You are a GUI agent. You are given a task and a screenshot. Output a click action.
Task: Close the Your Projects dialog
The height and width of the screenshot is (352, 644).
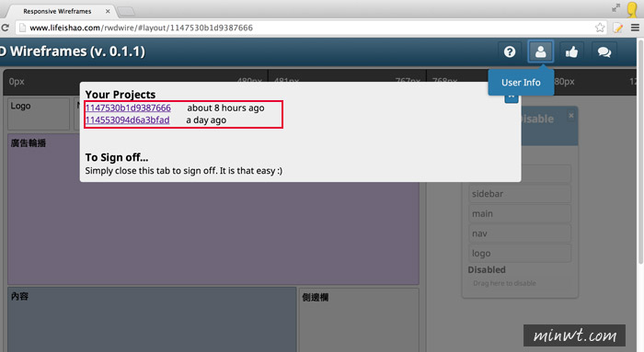pos(511,97)
